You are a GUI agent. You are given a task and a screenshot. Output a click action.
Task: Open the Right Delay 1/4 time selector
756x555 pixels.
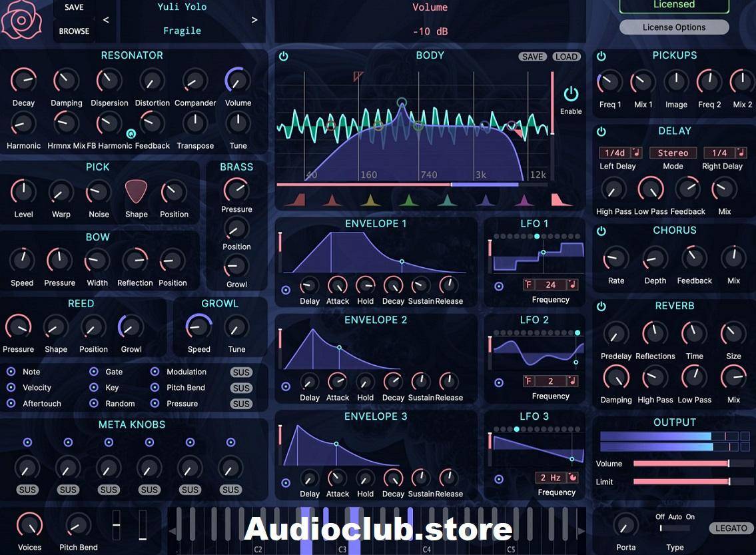(719, 153)
